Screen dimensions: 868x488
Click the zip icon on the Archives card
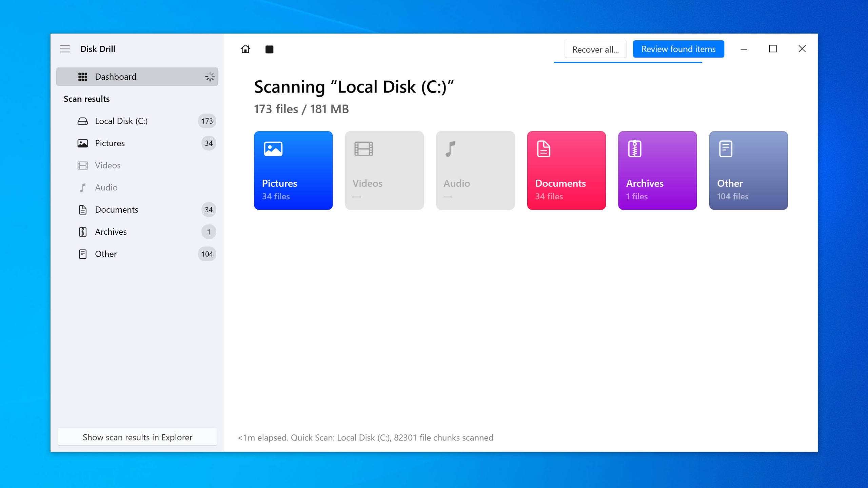pyautogui.click(x=635, y=149)
